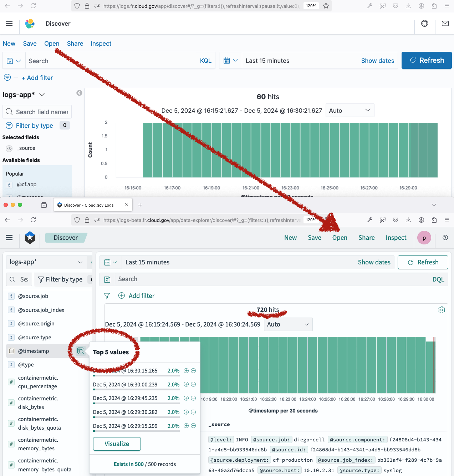Click Discover breadcrumb in bottom window
This screenshot has height=476, width=454.
point(66,238)
